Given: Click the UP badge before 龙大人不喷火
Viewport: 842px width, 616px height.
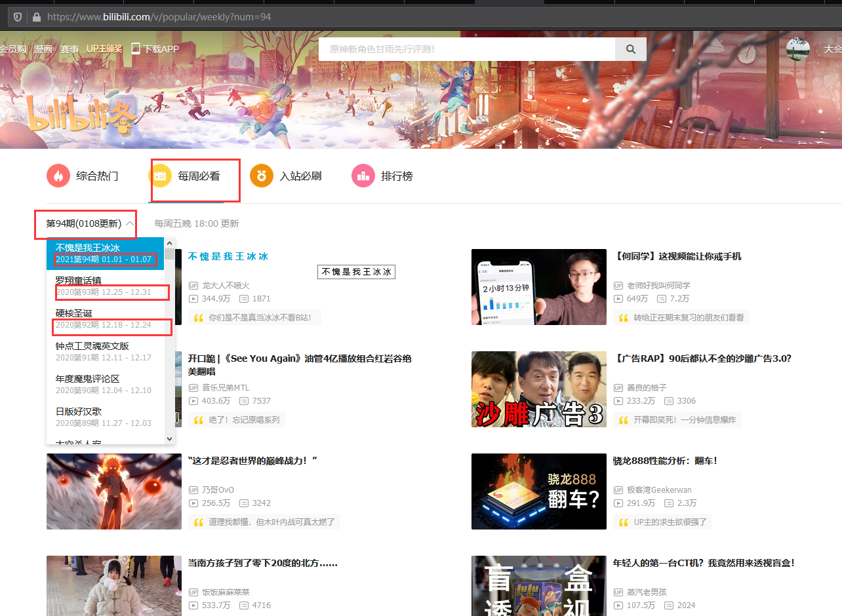Looking at the screenshot, I should (193, 286).
